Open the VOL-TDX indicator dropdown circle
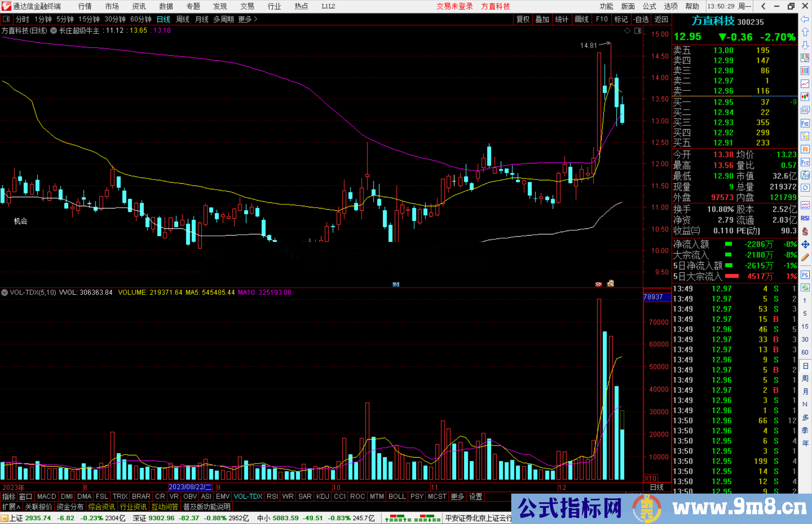Image resolution: width=812 pixels, height=524 pixels. point(5,292)
